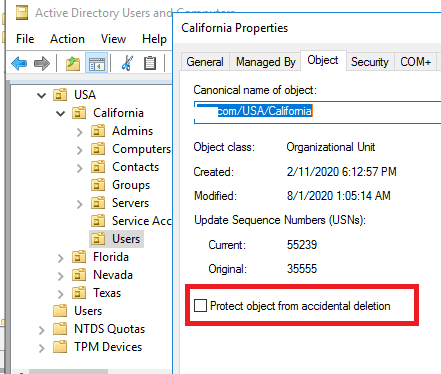Click the Copy clipboard toolbar icon
The height and width of the screenshot is (374, 441).
[x=150, y=63]
